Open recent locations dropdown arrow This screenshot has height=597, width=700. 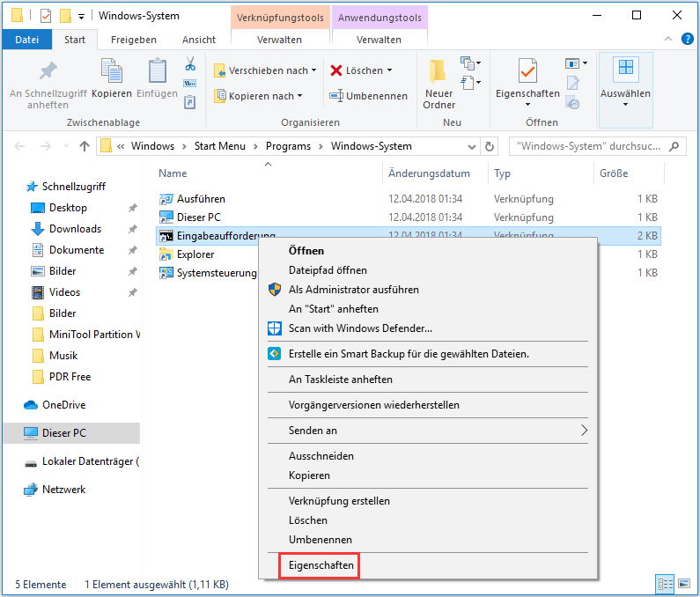click(67, 146)
